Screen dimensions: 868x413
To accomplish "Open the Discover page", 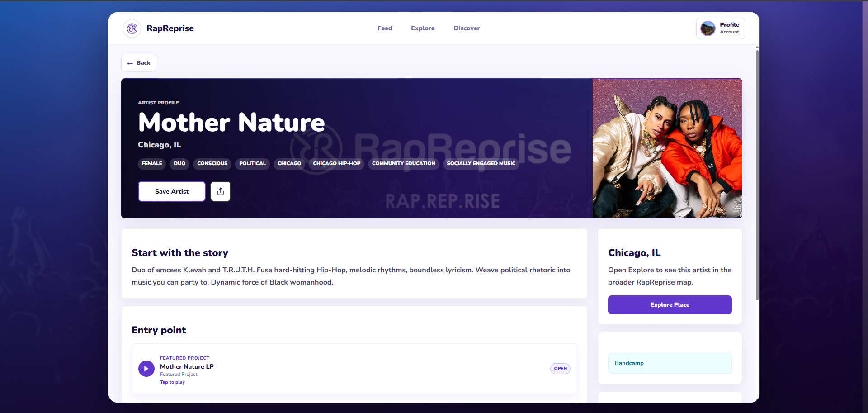I will point(467,28).
